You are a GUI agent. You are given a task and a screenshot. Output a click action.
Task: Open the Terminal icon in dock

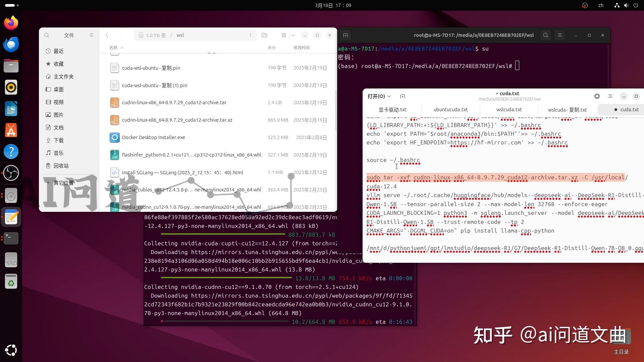[x=11, y=238]
